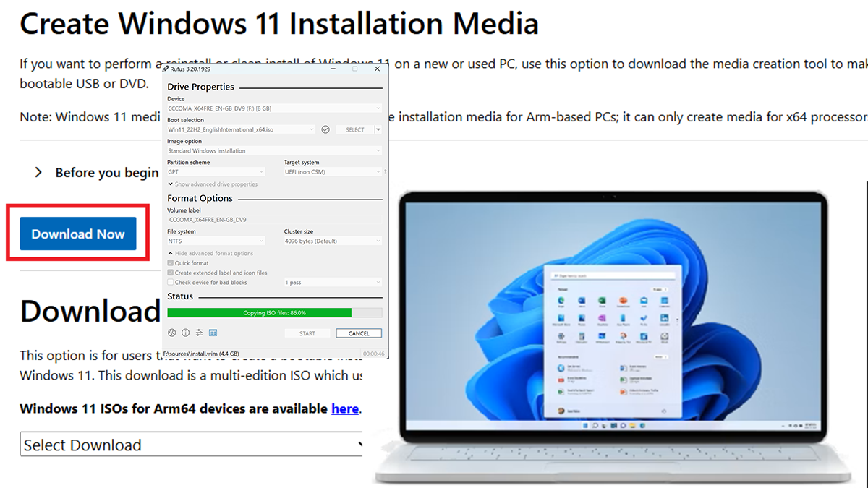Open the Device dropdown in Rufus

pyautogui.click(x=274, y=108)
